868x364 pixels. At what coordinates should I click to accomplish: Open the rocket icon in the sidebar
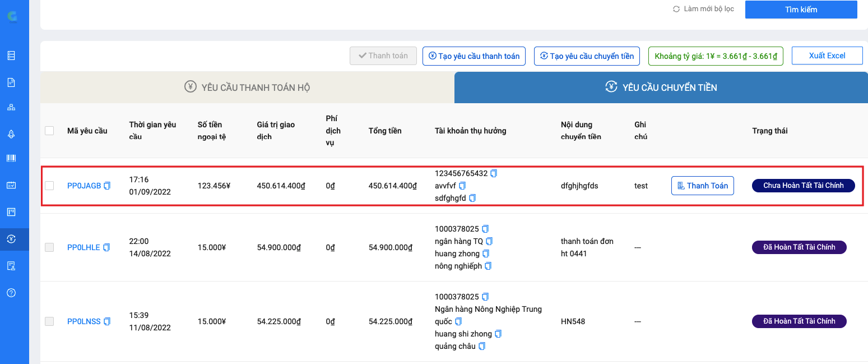tap(11, 133)
